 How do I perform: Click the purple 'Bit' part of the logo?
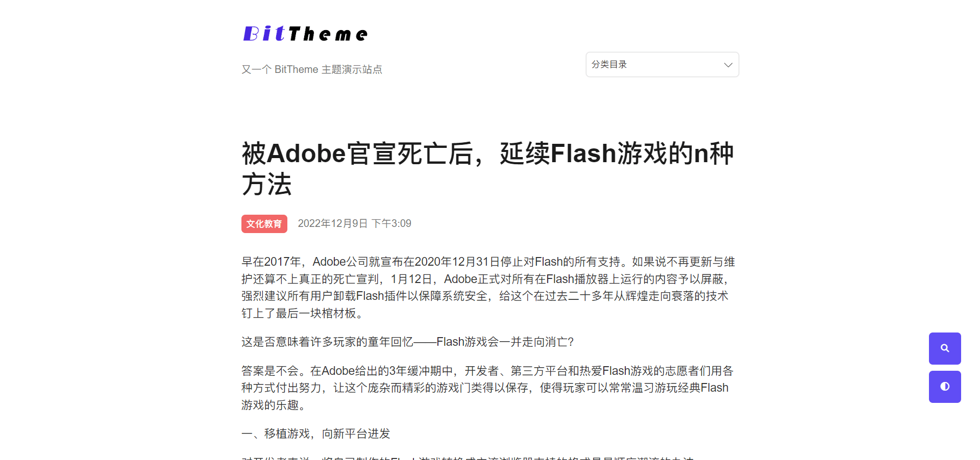(264, 34)
